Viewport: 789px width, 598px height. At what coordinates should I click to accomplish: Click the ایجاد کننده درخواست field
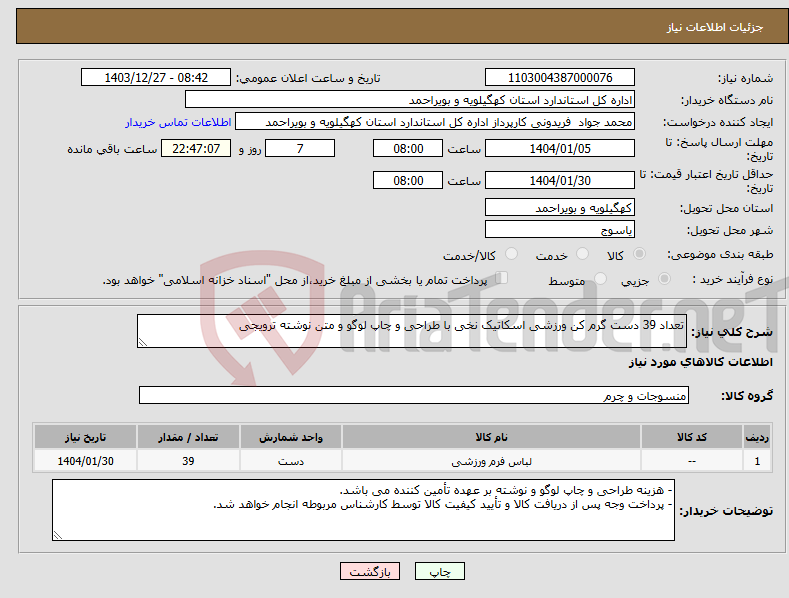435,122
